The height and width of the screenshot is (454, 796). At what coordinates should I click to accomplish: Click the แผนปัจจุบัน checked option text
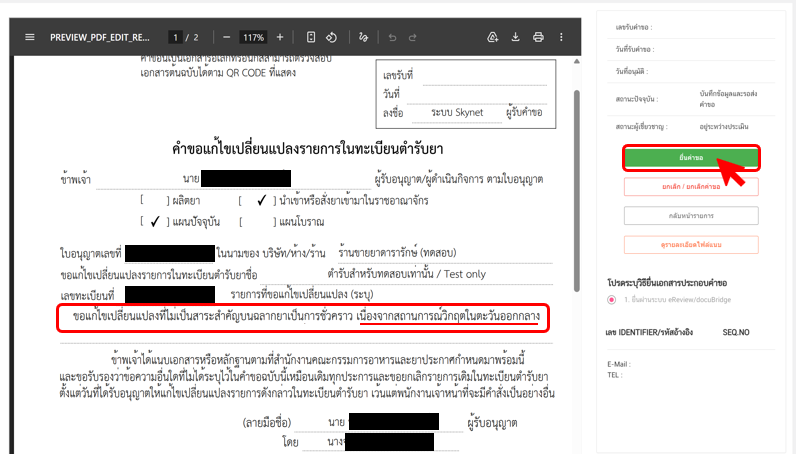click(x=196, y=222)
